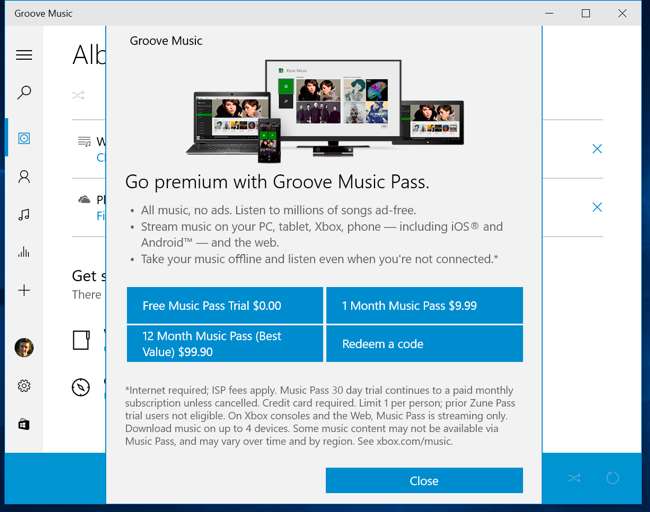The width and height of the screenshot is (650, 512).
Task: Create new playlist with plus icon
Action: click(24, 290)
